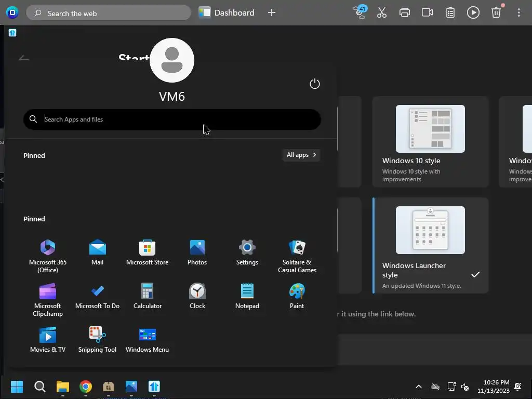Image resolution: width=532 pixels, height=399 pixels.
Task: Open the Clock app
Action: point(197,297)
